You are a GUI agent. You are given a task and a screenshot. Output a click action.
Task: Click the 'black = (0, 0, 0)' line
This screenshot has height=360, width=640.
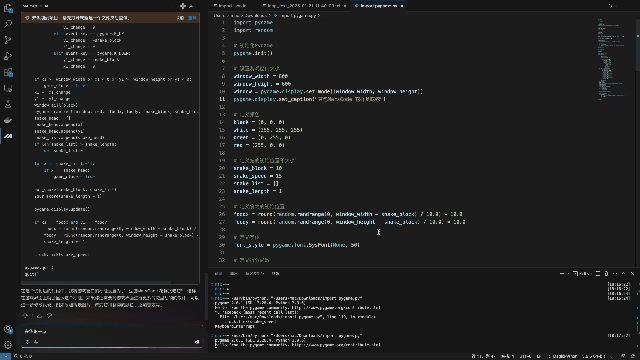coord(259,122)
